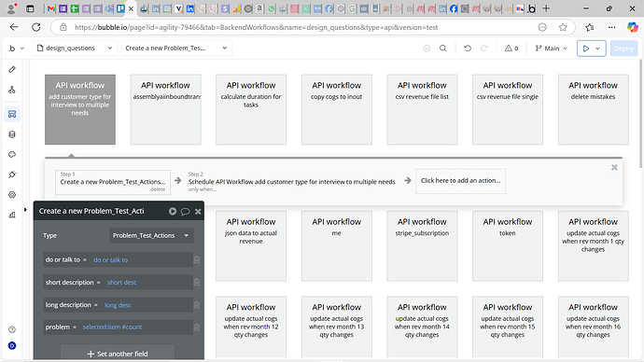Open the Logs chart icon in the sidebar
Image resolution: width=644 pixels, height=362 pixels.
12,215
